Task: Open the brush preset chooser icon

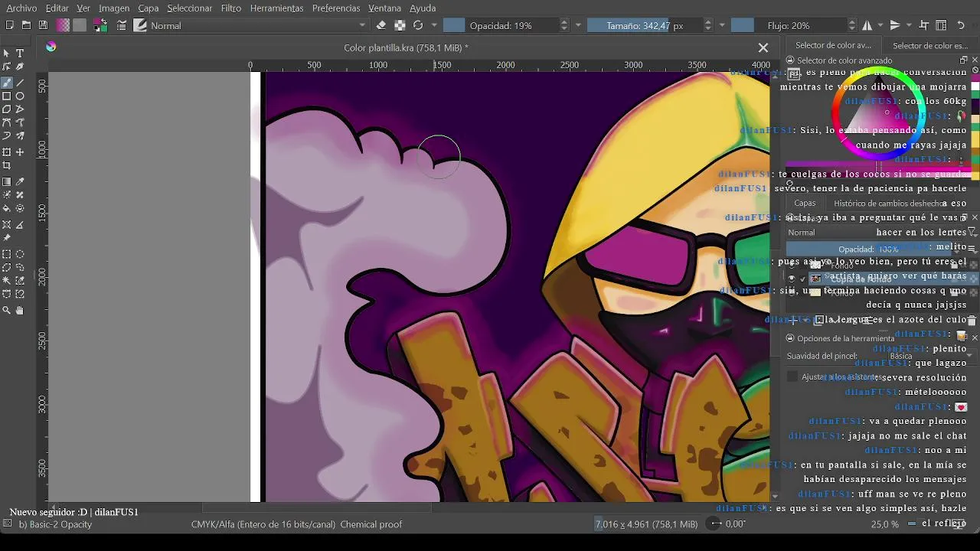Action: [x=140, y=25]
